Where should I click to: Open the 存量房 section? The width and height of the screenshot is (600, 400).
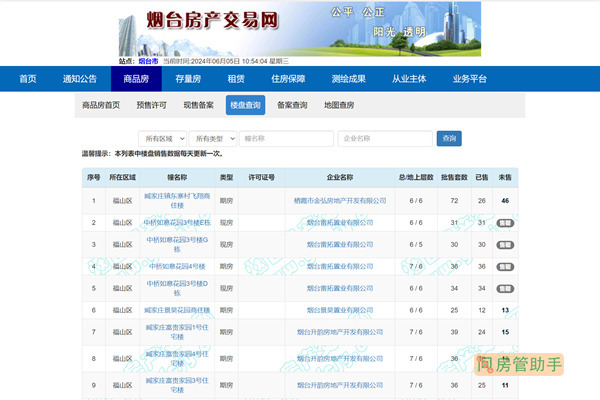pyautogui.click(x=188, y=79)
